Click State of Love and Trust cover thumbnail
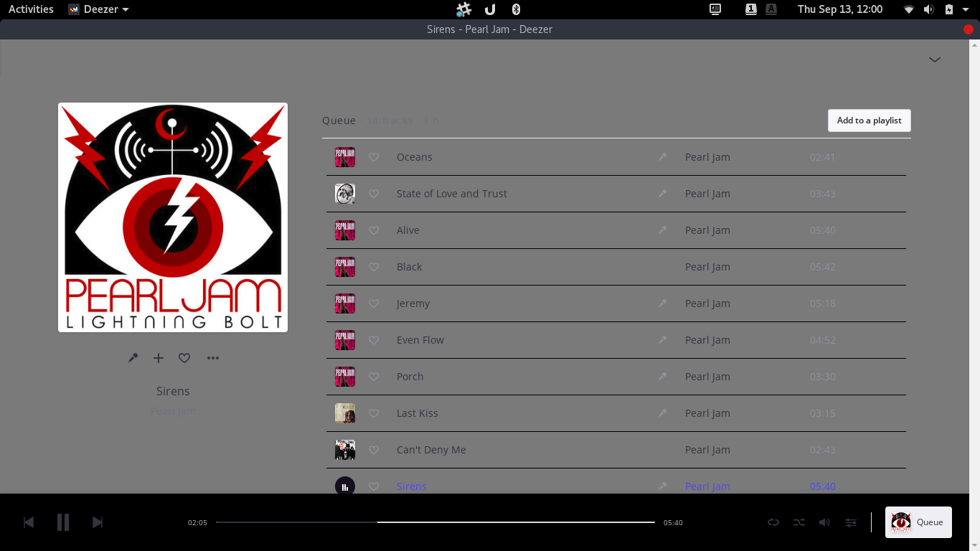Image resolution: width=980 pixels, height=551 pixels. [345, 194]
